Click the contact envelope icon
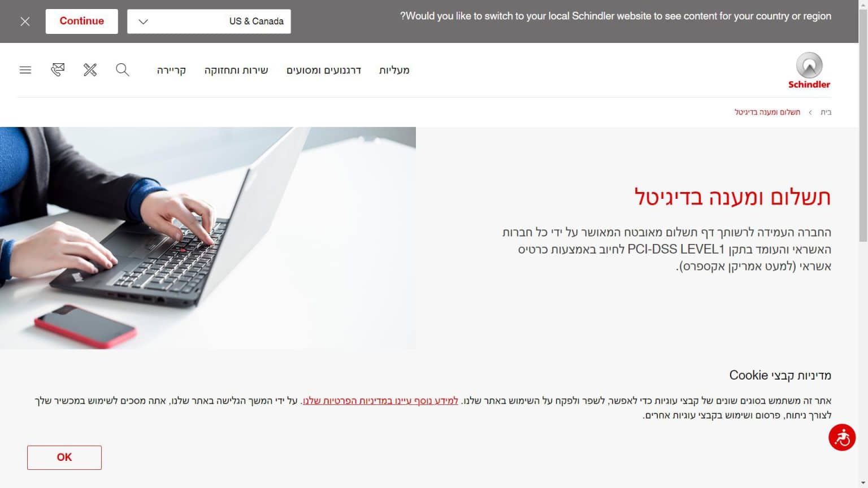The width and height of the screenshot is (868, 488). (58, 70)
